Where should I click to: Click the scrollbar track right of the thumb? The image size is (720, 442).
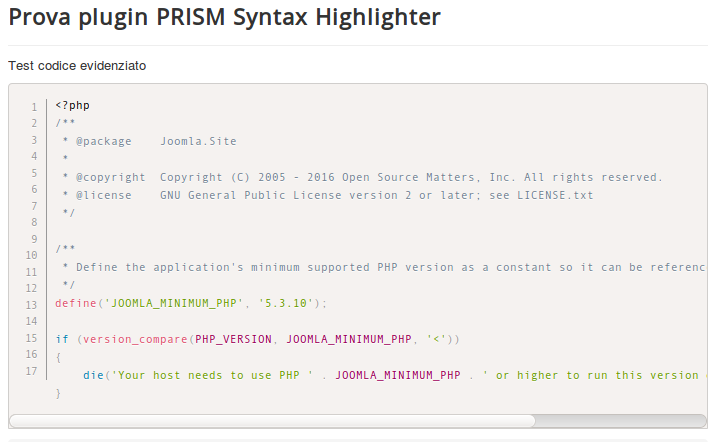tap(620, 421)
